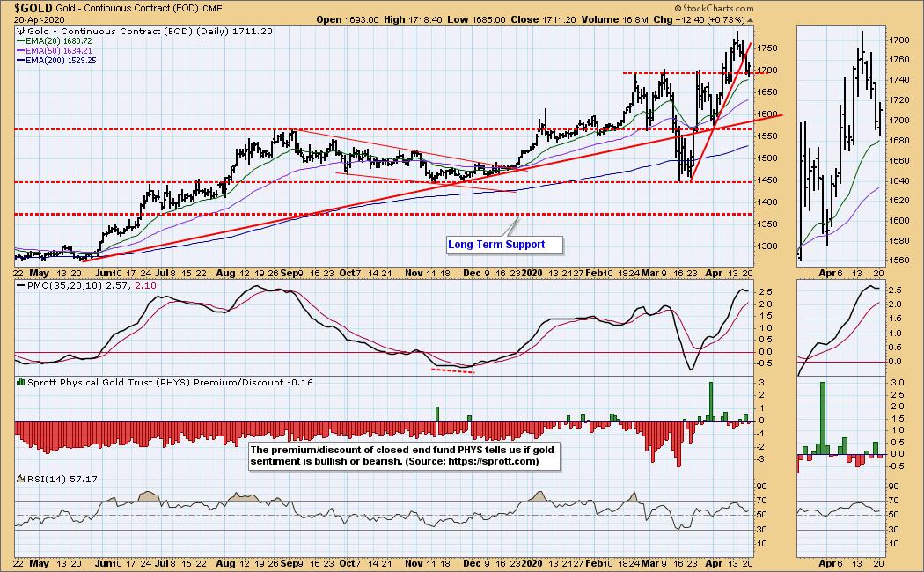This screenshot has height=572, width=924.
Task: Click the 1640 label on zoom panel axis
Action: pyautogui.click(x=898, y=181)
